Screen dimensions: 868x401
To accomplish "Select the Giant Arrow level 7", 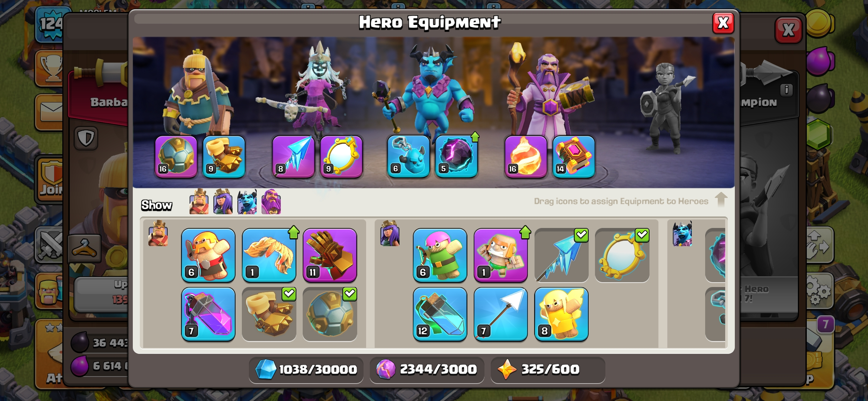I will (x=501, y=314).
